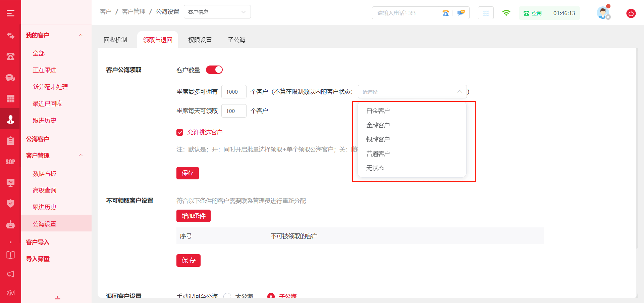Open 导入筛重 in the sidebar

click(x=38, y=259)
